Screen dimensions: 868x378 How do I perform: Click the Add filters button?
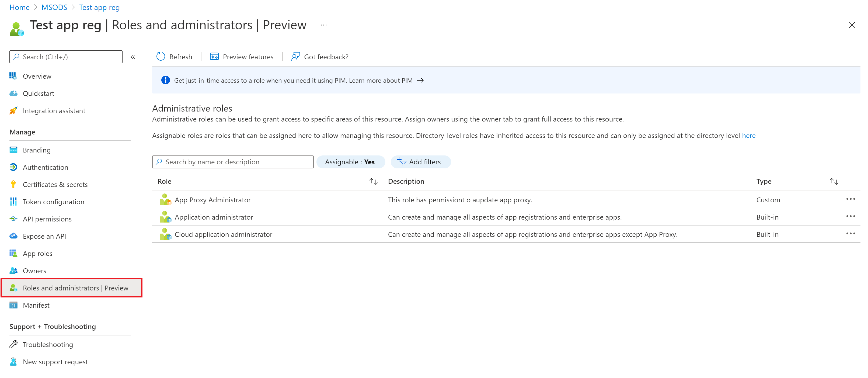(x=419, y=161)
